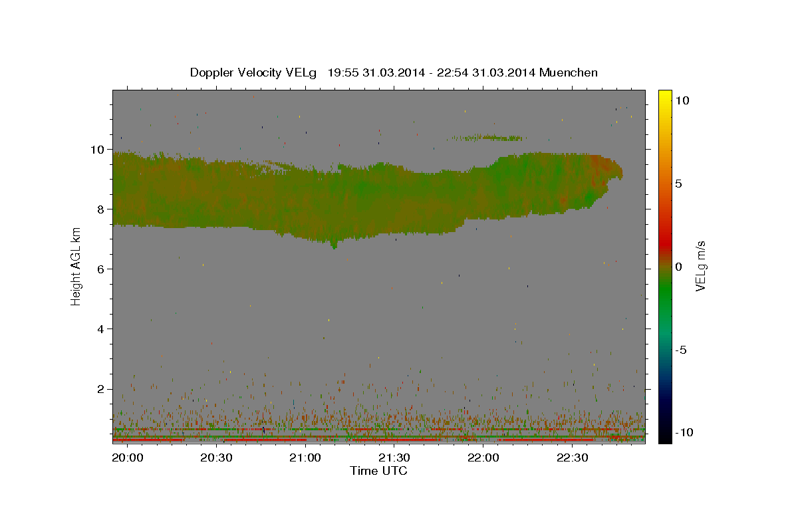Click the colorbar value label 10

click(x=682, y=100)
